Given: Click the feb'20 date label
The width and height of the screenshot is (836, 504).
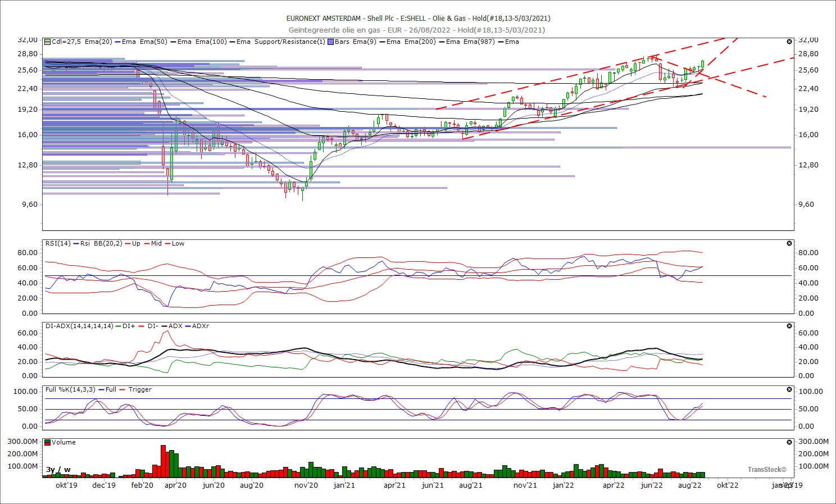Looking at the screenshot, I should click(142, 485).
